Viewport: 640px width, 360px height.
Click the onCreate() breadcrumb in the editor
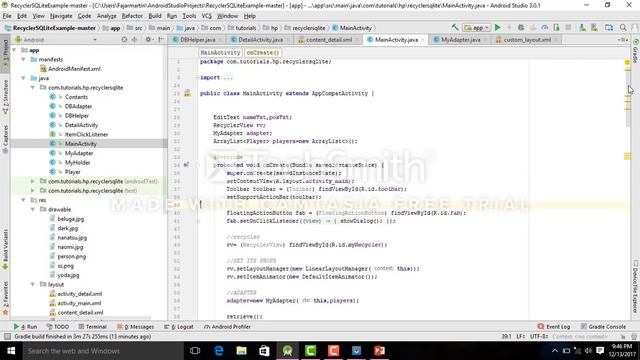pyautogui.click(x=262, y=53)
